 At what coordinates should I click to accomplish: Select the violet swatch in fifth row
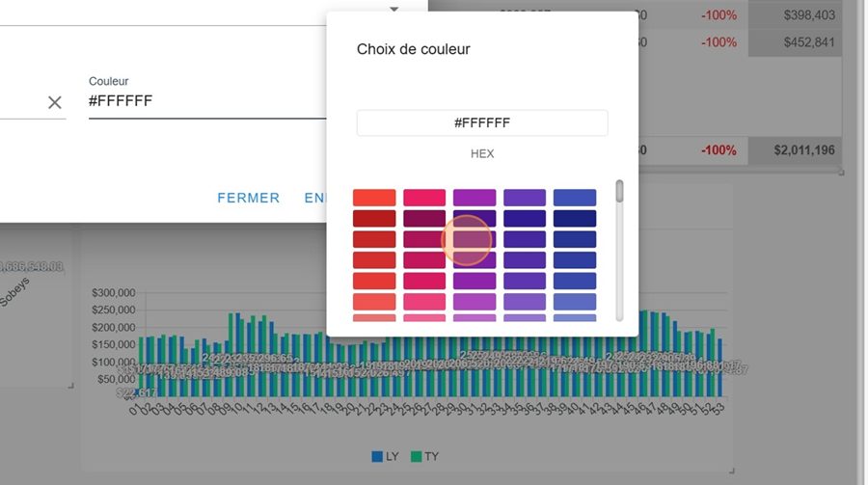(x=525, y=281)
